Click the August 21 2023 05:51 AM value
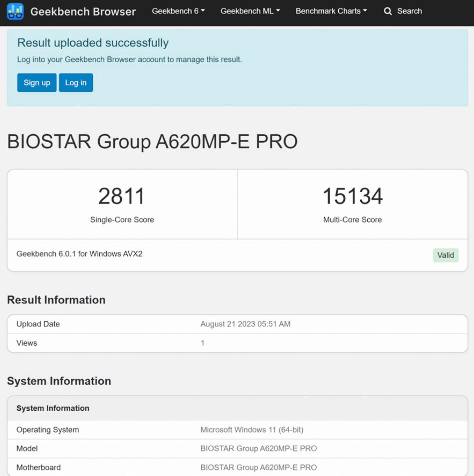The height and width of the screenshot is (476, 474). (245, 324)
